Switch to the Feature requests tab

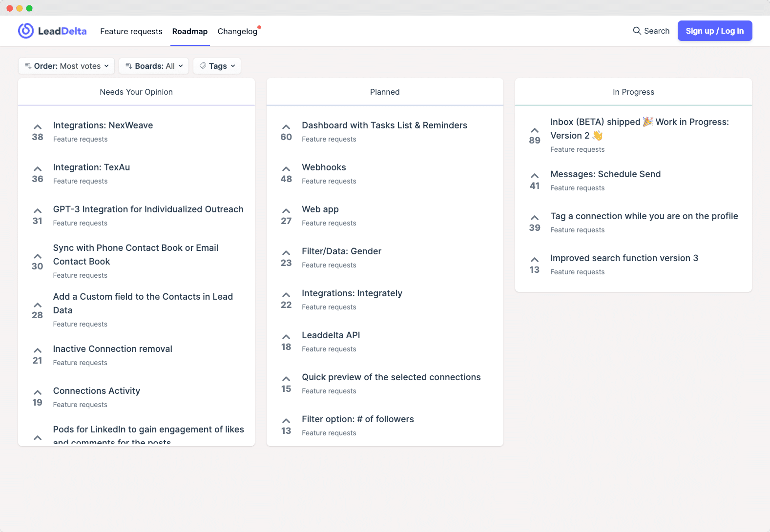(131, 31)
